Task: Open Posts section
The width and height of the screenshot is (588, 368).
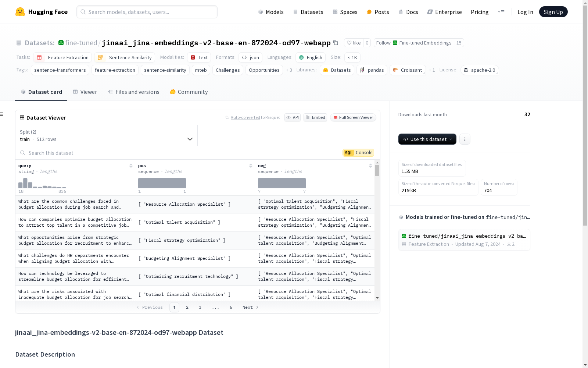Action: click(x=378, y=12)
